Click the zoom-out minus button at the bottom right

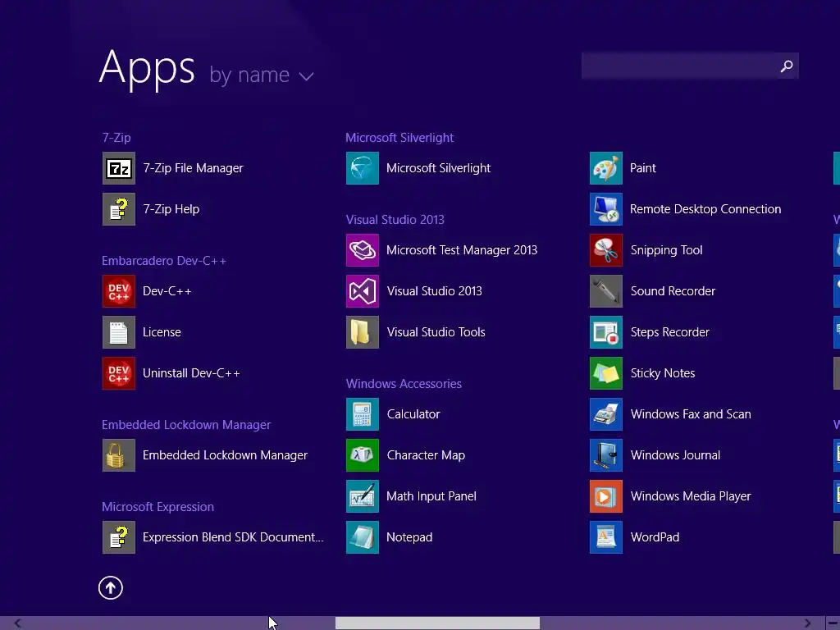(x=833, y=623)
